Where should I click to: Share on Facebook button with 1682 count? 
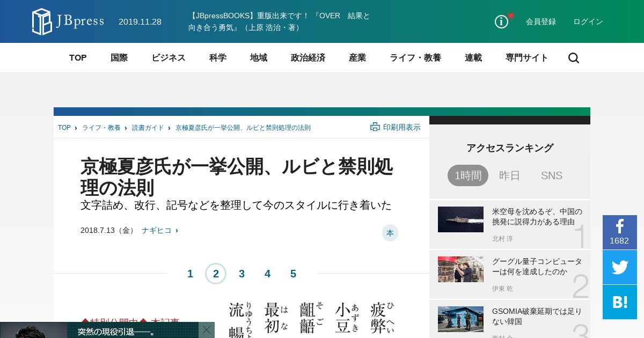tap(620, 232)
